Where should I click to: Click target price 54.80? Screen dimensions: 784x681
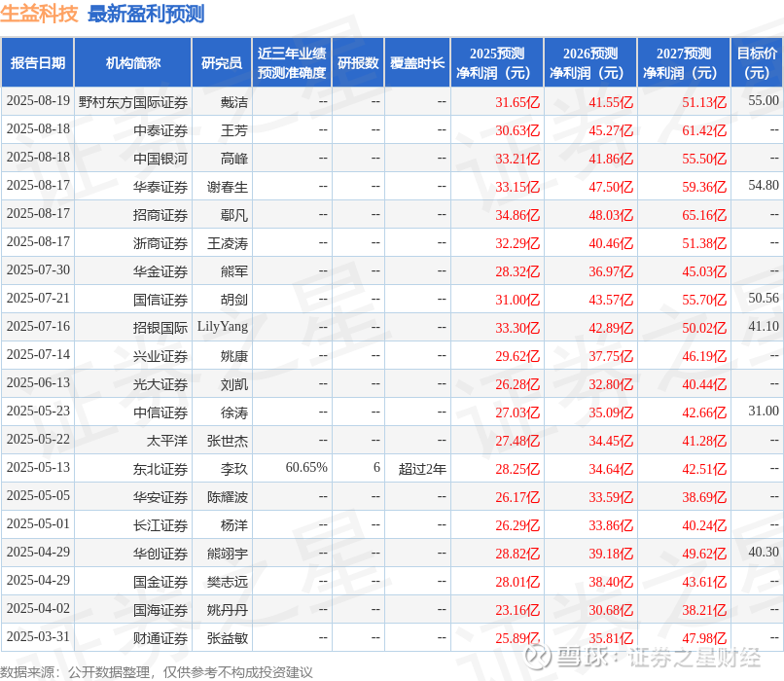point(764,185)
